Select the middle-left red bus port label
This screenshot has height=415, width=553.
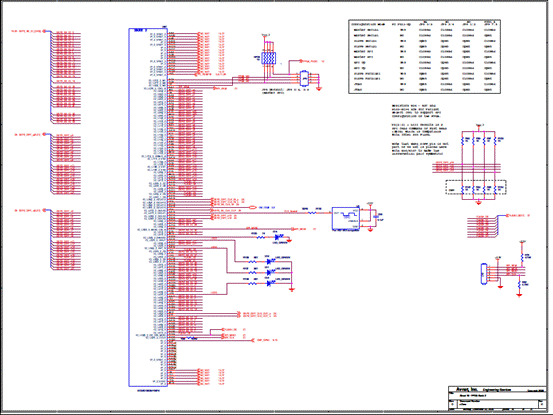point(30,135)
